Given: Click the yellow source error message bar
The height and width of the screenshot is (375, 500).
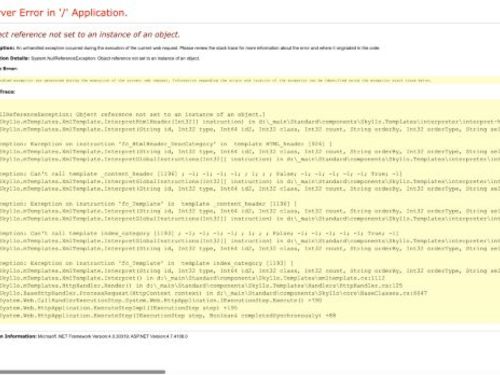Looking at the screenshot, I should [x=250, y=80].
